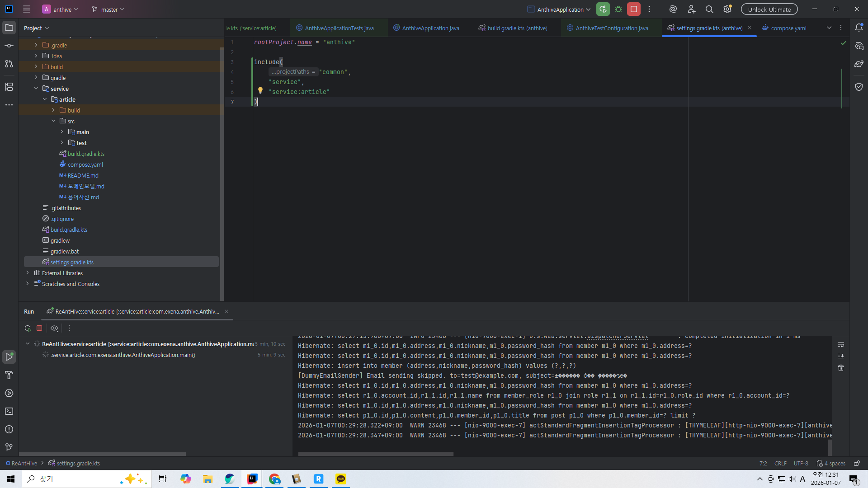Viewport: 868px width, 488px height.
Task: Click the Unlock Ultimate button
Action: click(x=769, y=9)
